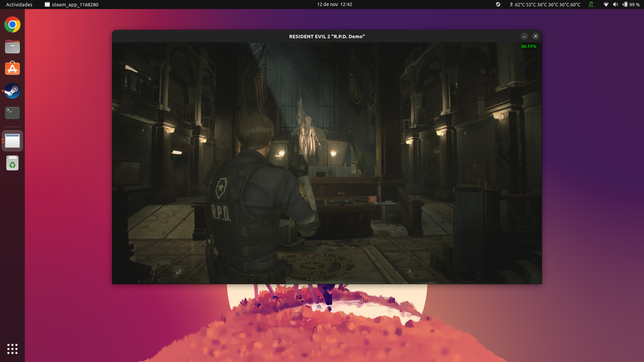Open Google Chrome from the dock

click(x=12, y=24)
